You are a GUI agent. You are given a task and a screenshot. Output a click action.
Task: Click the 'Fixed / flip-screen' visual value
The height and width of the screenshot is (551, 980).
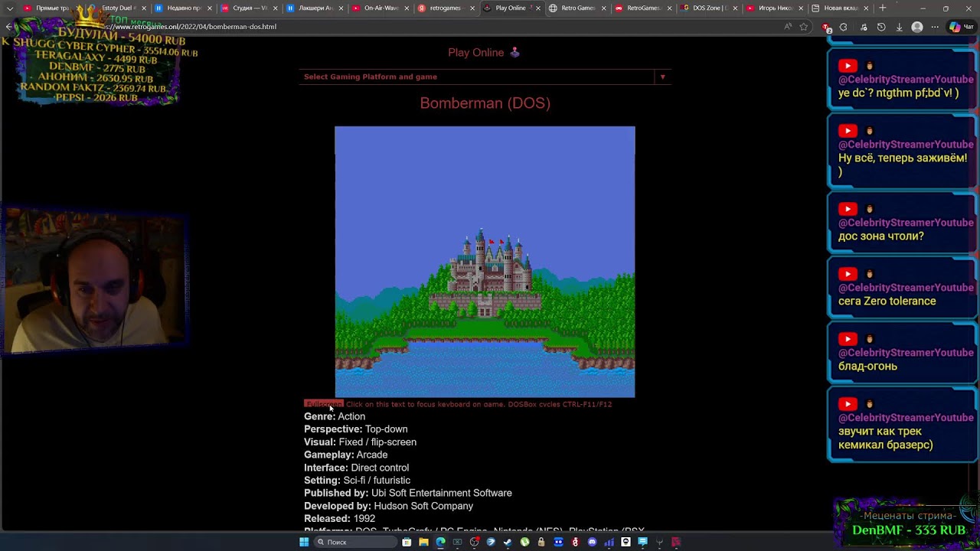point(377,442)
